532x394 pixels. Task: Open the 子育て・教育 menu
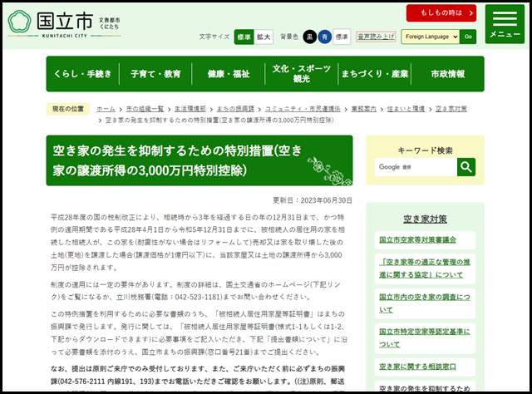coord(155,74)
